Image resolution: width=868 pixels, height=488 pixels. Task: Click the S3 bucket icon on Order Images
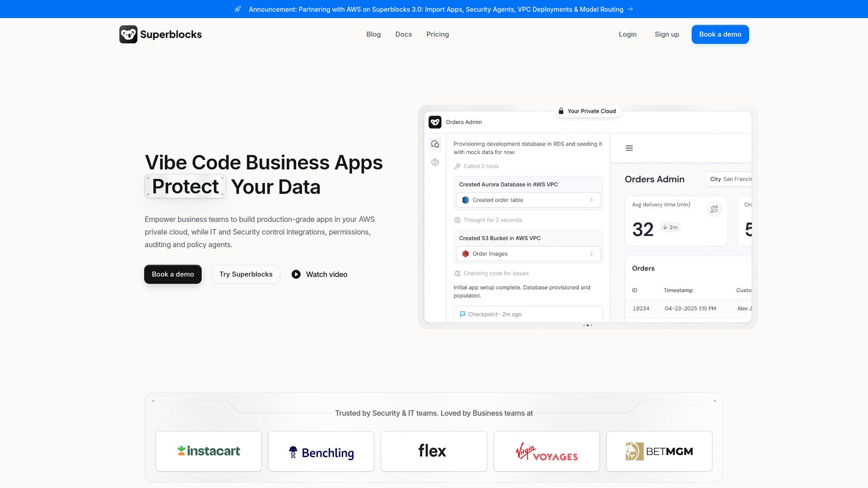click(x=466, y=254)
